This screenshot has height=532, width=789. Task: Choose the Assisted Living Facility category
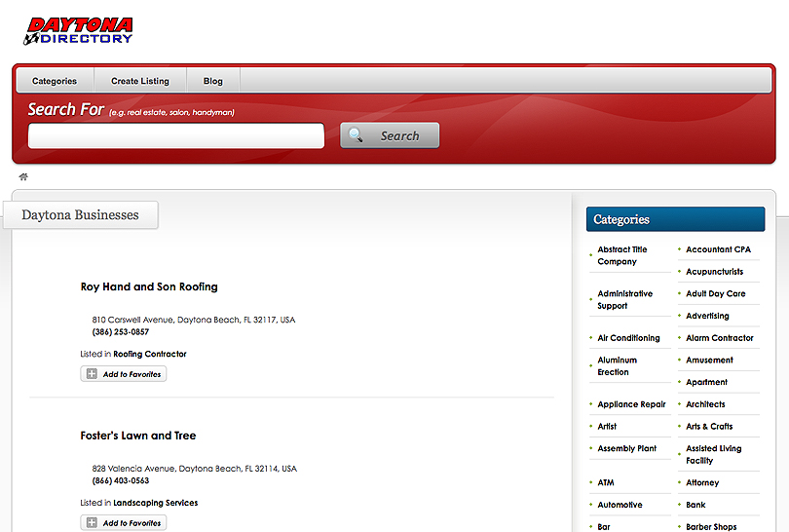pos(713,455)
